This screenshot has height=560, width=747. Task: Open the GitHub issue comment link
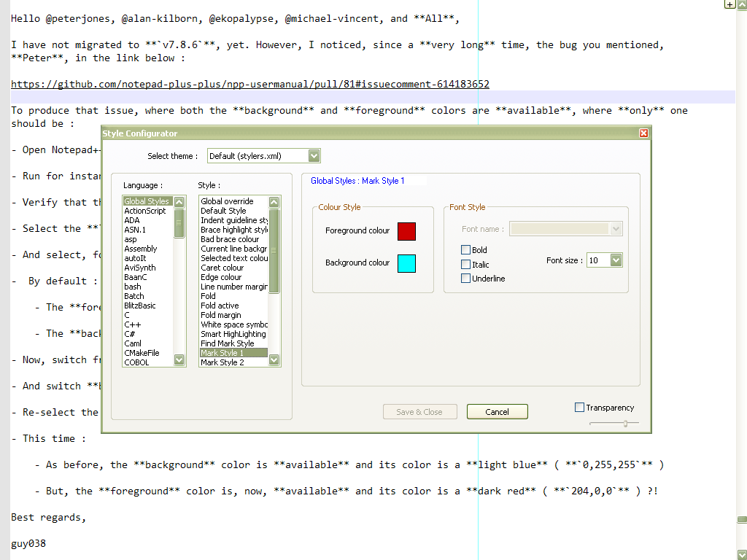coord(250,85)
